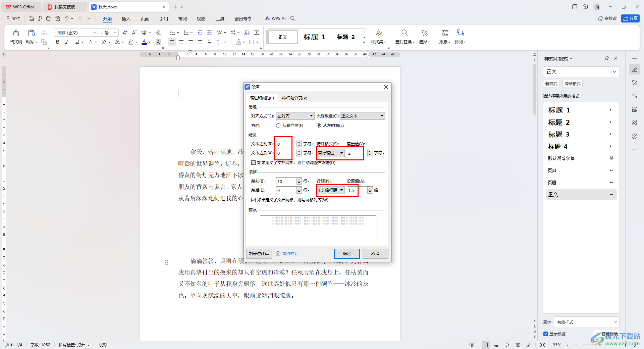The height and width of the screenshot is (349, 644).
Task: Click the increase font size icon
Action: coord(125,33)
